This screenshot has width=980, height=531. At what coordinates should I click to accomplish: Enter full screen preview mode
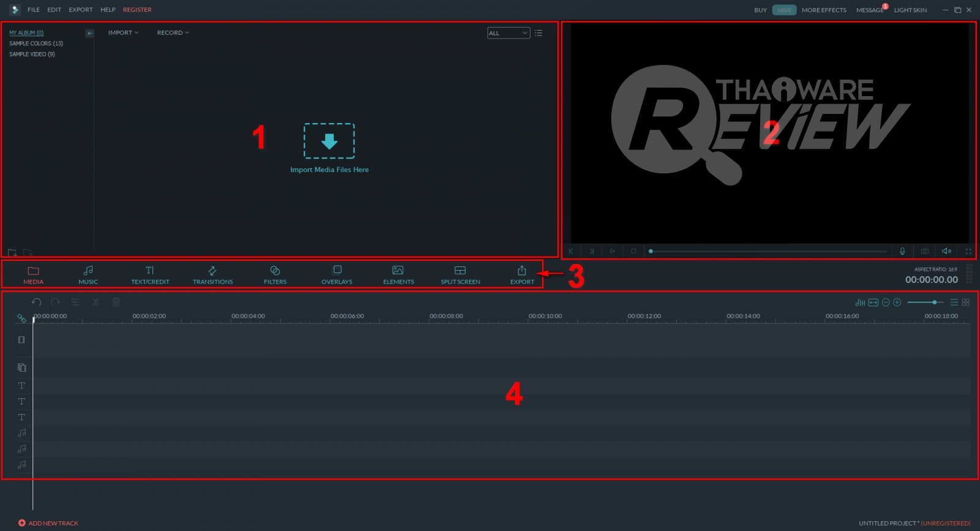(968, 251)
